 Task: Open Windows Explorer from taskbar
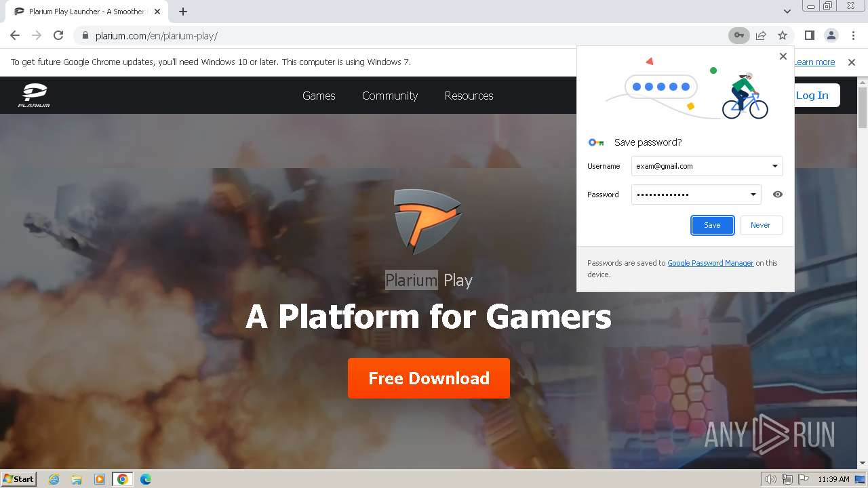77,479
